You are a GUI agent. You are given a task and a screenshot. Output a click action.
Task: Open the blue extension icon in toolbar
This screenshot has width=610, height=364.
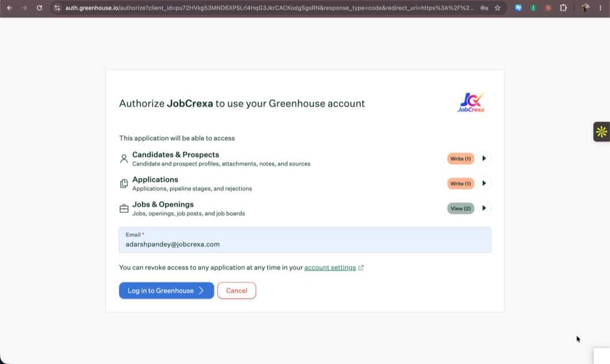[518, 8]
